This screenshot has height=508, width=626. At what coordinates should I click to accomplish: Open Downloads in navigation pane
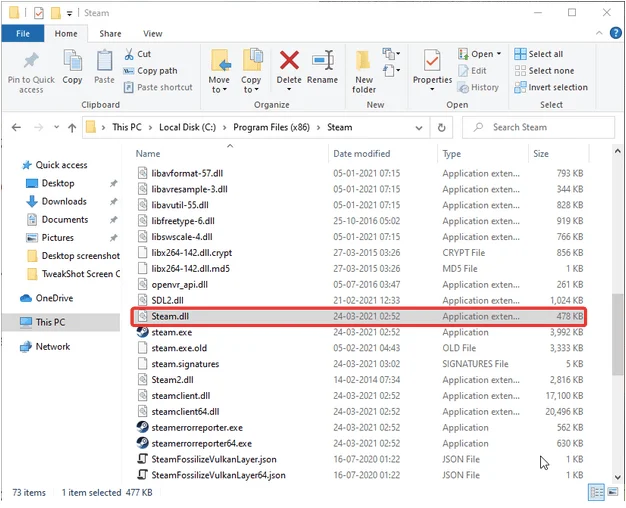point(56,201)
